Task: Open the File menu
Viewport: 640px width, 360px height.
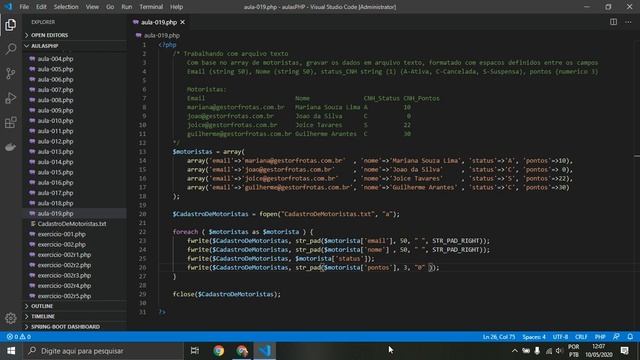Action: pyautogui.click(x=24, y=7)
